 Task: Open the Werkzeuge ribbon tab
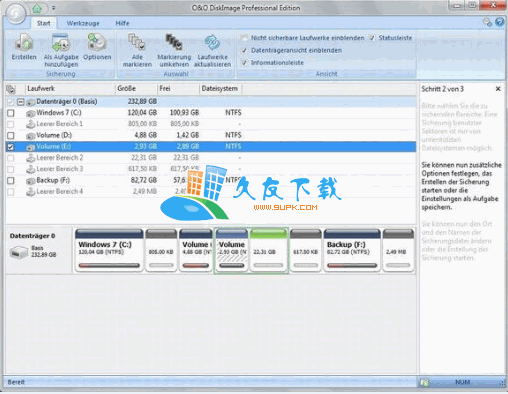[x=83, y=23]
